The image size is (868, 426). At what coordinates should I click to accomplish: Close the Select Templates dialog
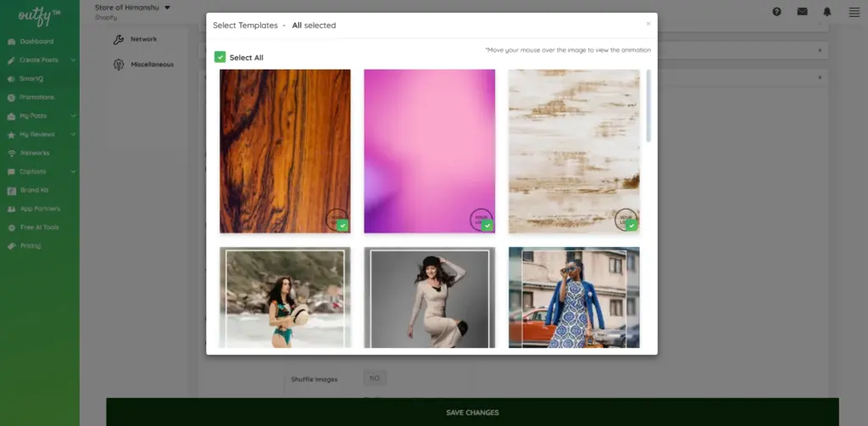point(648,24)
